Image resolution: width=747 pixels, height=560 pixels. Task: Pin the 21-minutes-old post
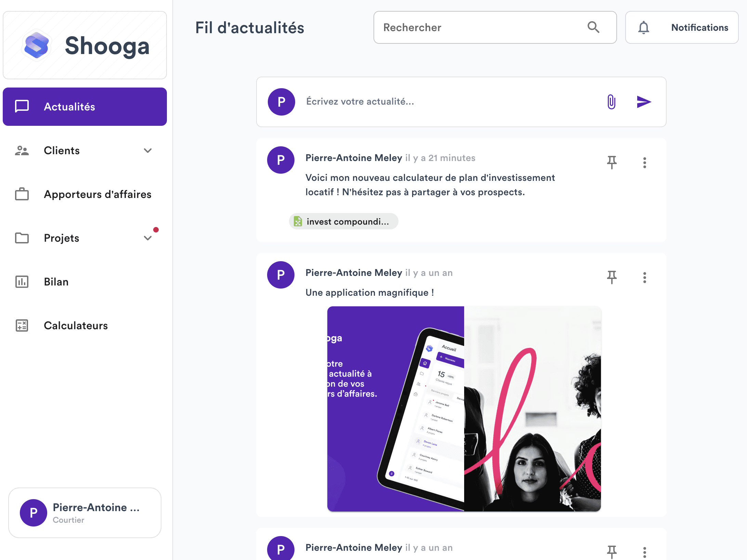coord(612,162)
